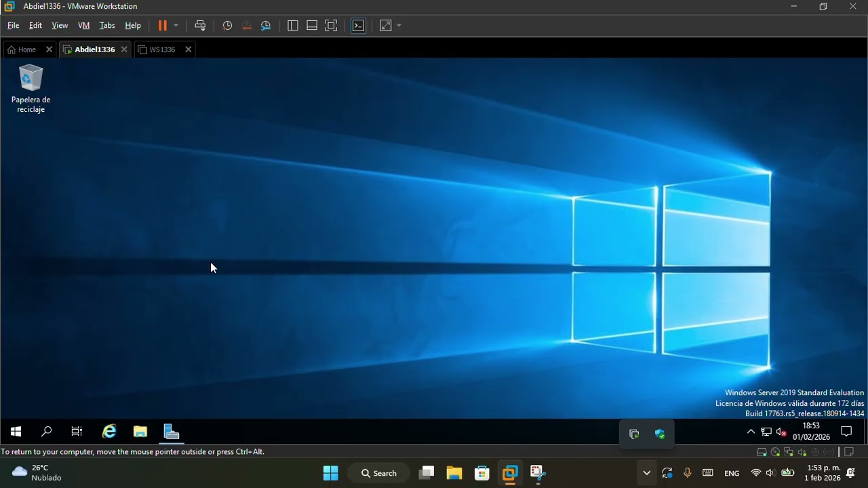Open the guest Action Center notifications

[x=846, y=432]
